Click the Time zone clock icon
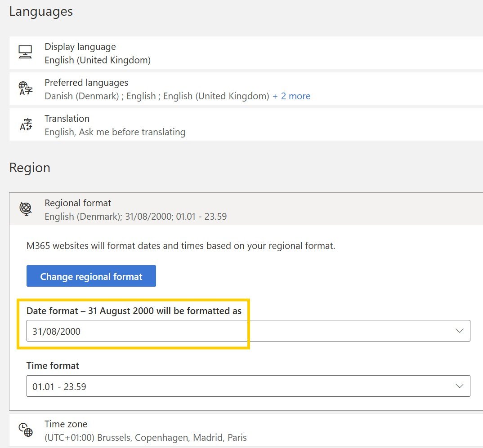The image size is (483, 448). [25, 430]
